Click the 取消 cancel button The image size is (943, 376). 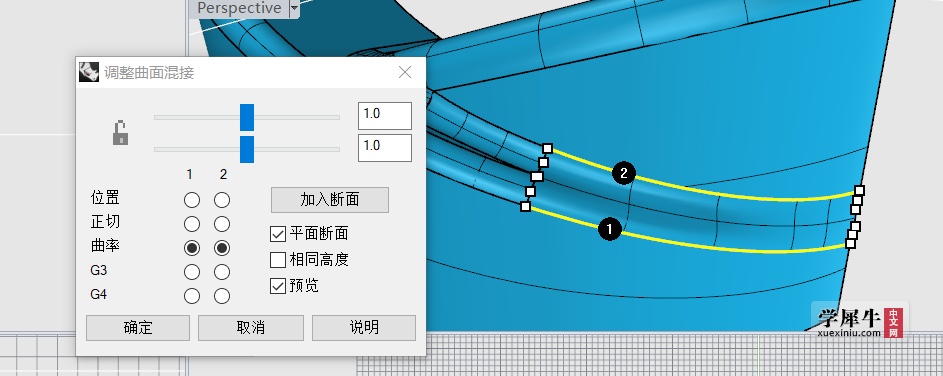click(x=251, y=328)
